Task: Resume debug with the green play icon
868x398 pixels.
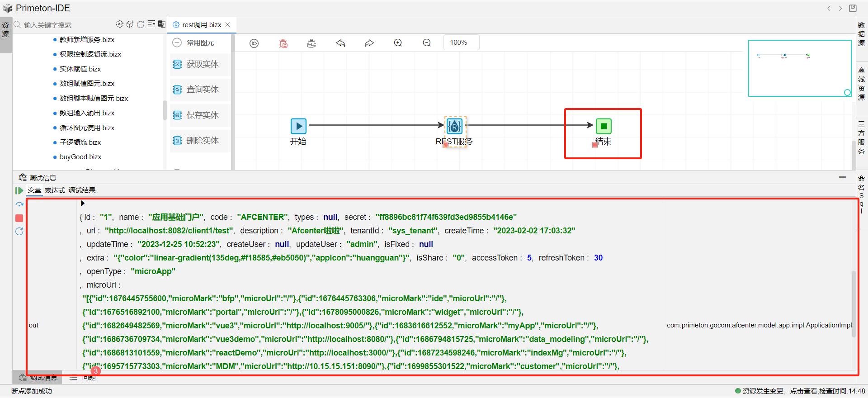Action: pos(19,191)
